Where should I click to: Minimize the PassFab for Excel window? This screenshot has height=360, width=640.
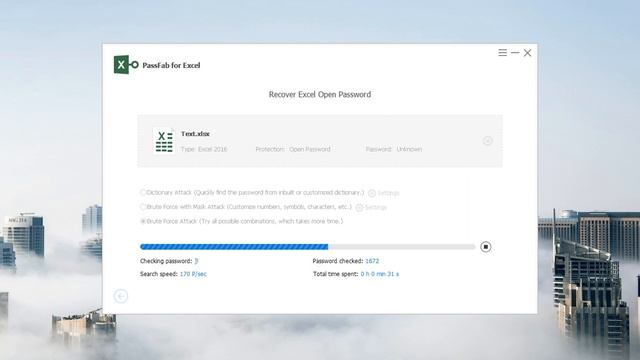(x=515, y=53)
